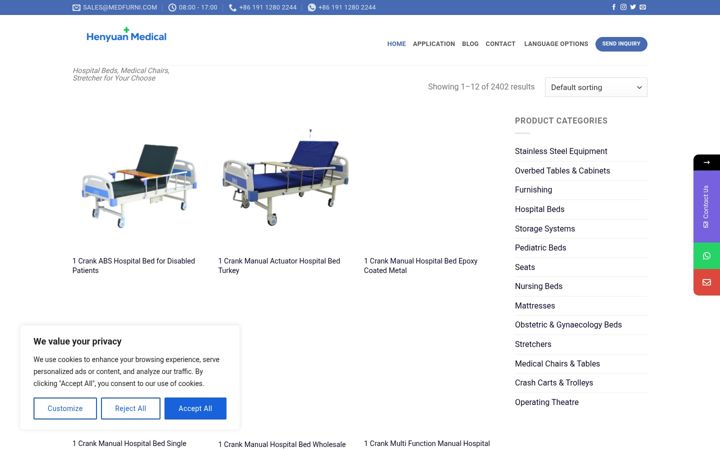Image resolution: width=720 pixels, height=450 pixels.
Task: Click the green WhatsApp side button
Action: pos(707,256)
